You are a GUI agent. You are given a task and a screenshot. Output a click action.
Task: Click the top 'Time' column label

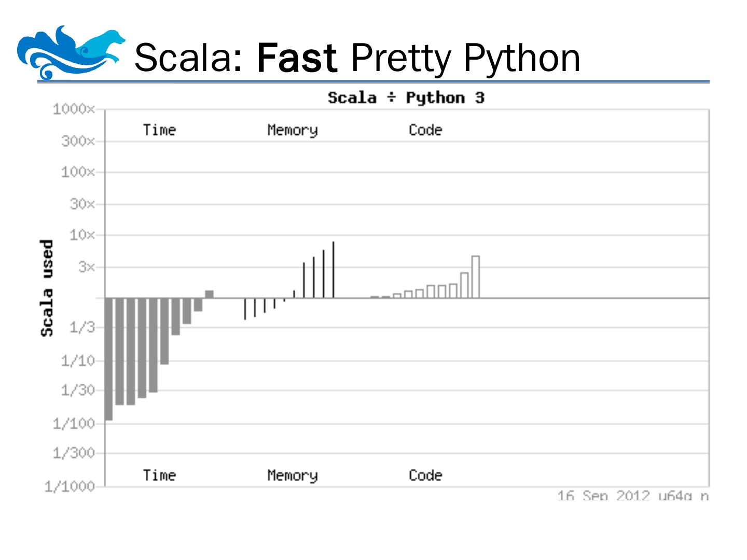click(x=159, y=130)
